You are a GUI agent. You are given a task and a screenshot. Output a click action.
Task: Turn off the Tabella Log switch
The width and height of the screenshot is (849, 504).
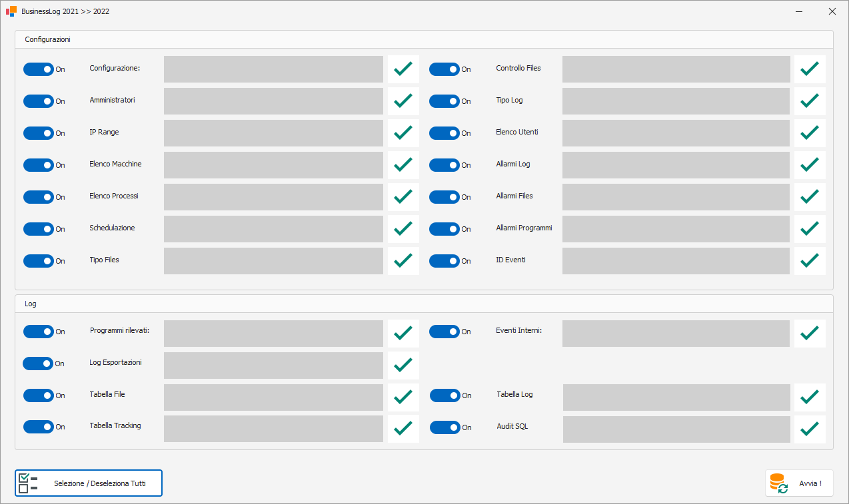(x=445, y=395)
